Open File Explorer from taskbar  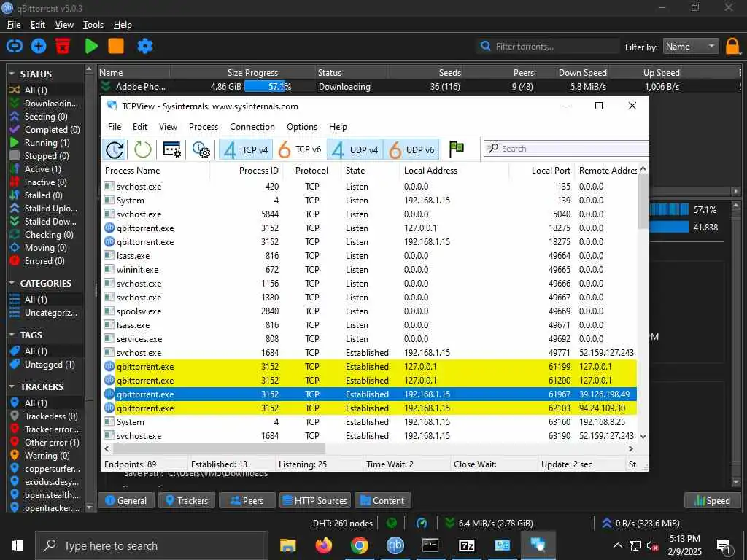click(x=287, y=545)
